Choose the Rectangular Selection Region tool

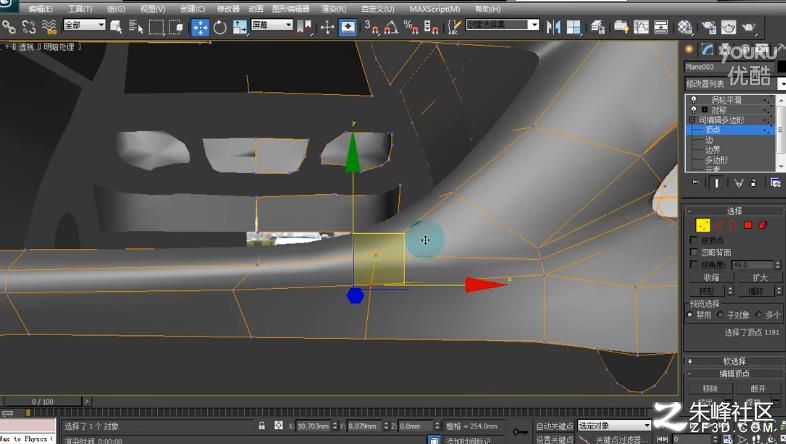pos(156,27)
